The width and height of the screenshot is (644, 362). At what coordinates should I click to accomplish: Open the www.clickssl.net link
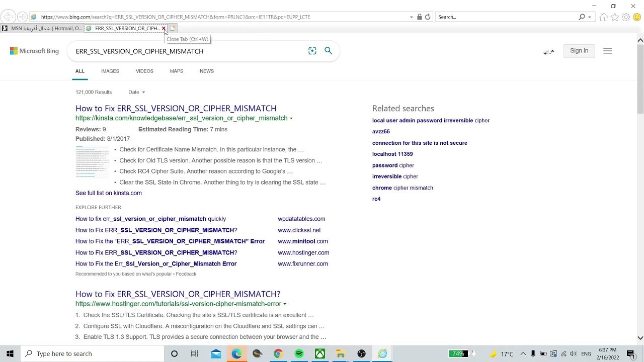[x=299, y=230]
